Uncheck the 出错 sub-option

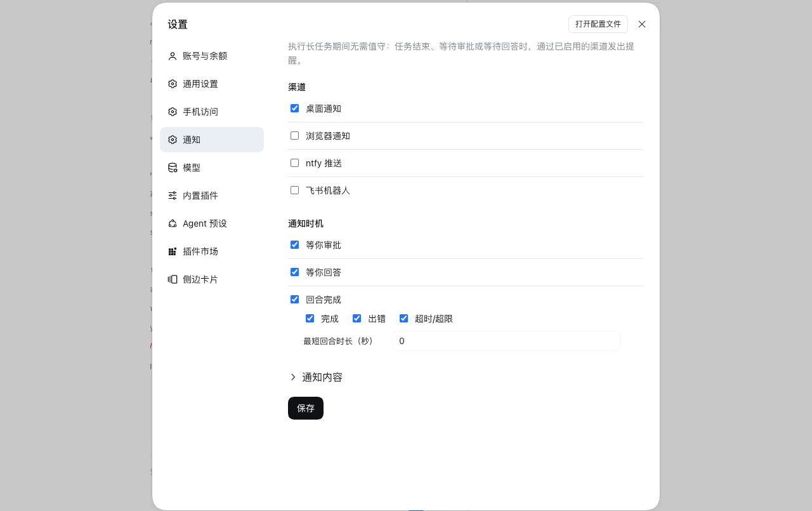point(357,319)
